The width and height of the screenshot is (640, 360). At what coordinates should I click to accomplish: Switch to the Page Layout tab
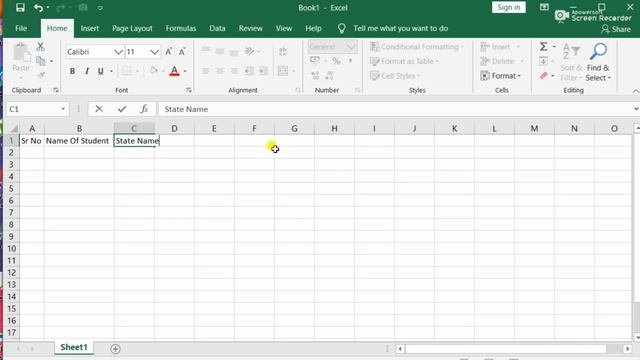pos(132,28)
